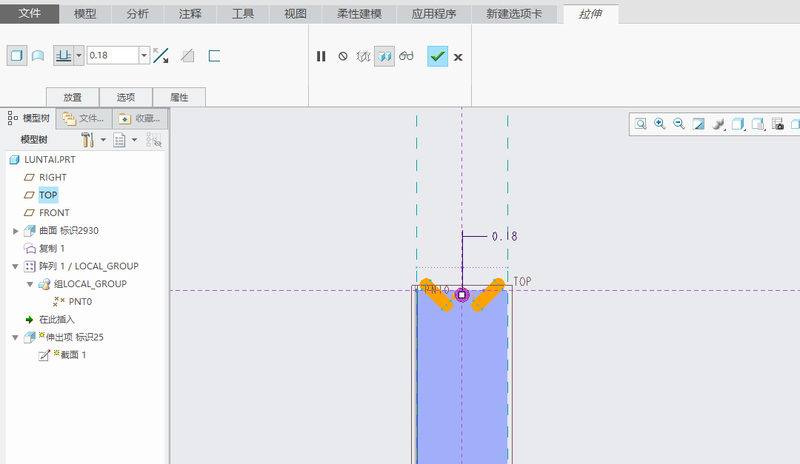
Task: Expand the 曲面 标识2930 feature node
Action: pos(16,231)
